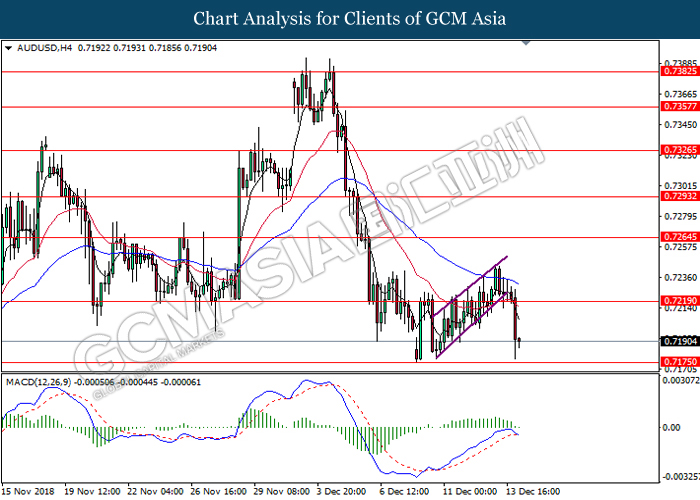
Task: Click the 6 Dec 12:00 time axis label
Action: pos(404,492)
